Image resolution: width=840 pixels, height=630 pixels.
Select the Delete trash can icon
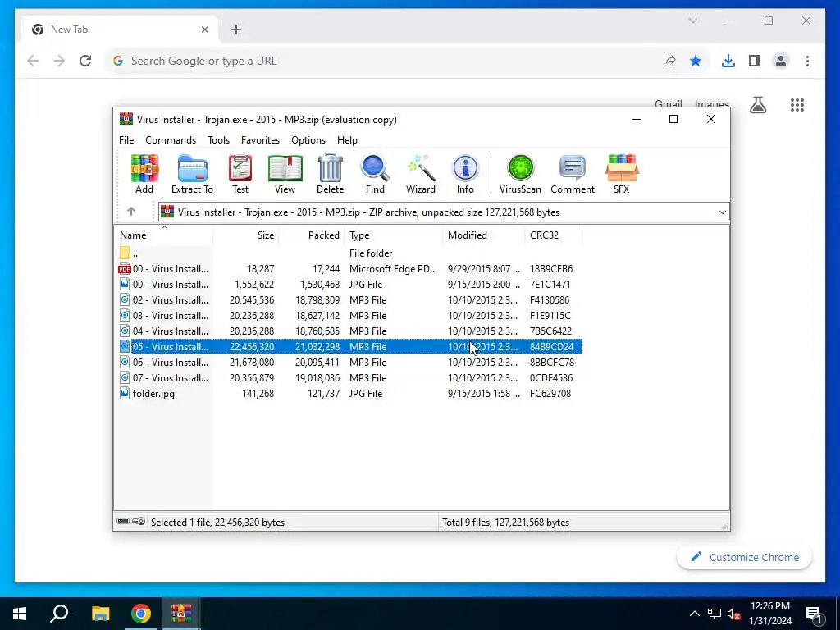click(330, 174)
